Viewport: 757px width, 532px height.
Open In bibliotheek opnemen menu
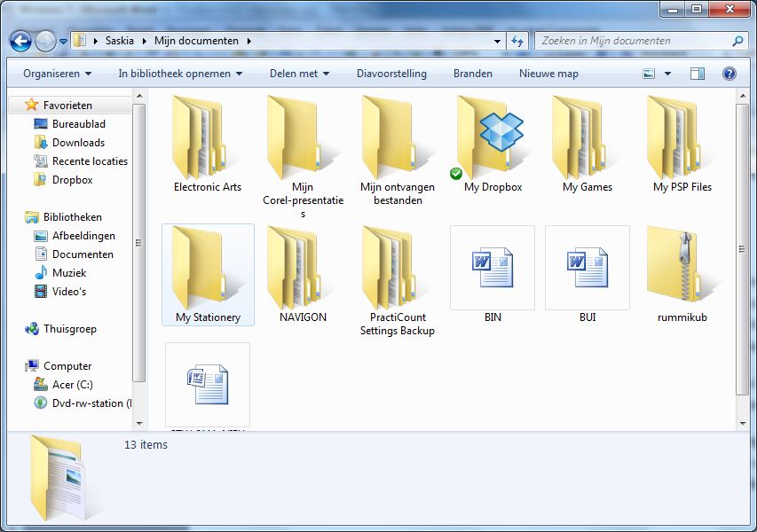(180, 74)
